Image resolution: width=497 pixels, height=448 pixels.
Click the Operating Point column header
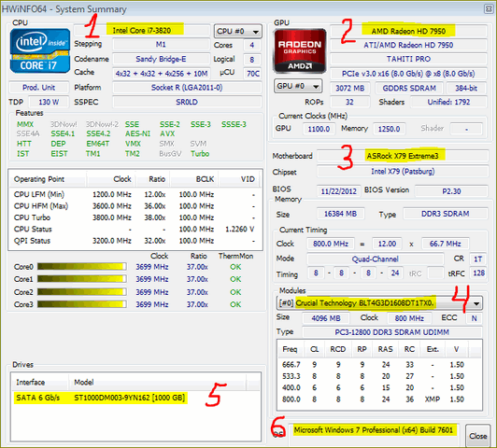[x=48, y=179]
